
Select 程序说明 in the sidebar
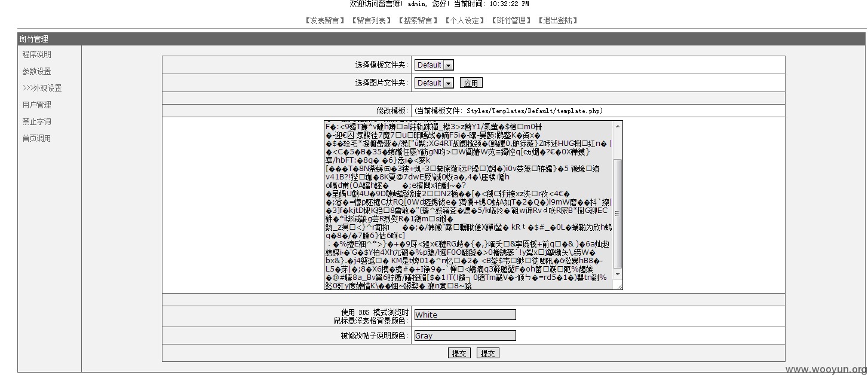point(37,54)
